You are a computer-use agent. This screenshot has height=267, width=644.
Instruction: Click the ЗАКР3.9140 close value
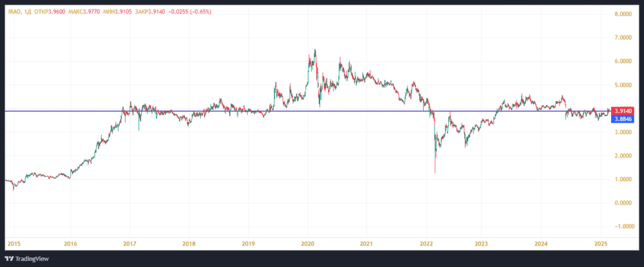[149, 12]
